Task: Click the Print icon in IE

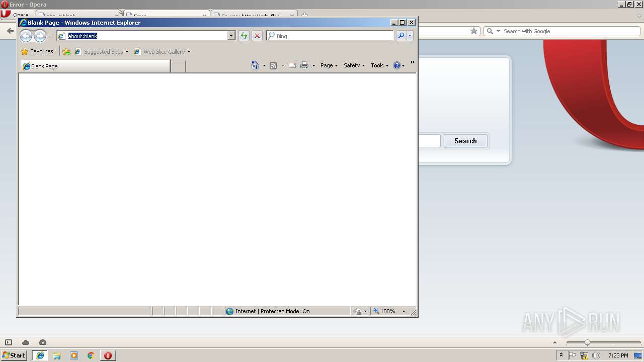Action: [x=304, y=65]
